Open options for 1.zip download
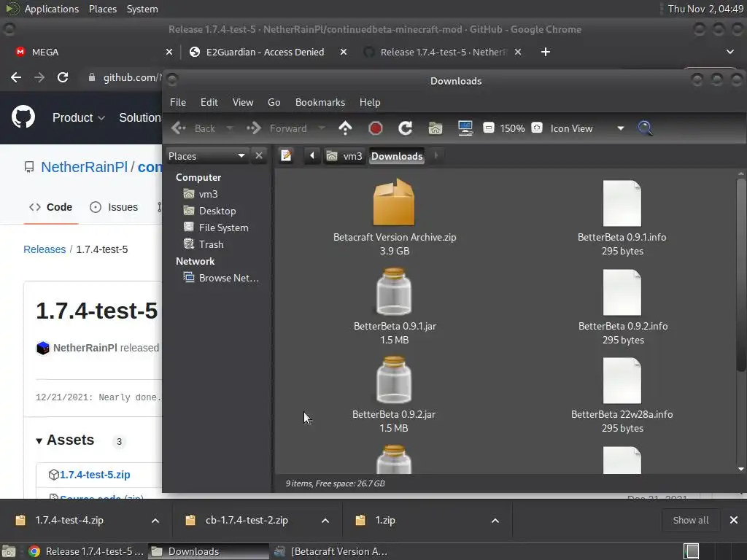The image size is (747, 560). [495, 521]
